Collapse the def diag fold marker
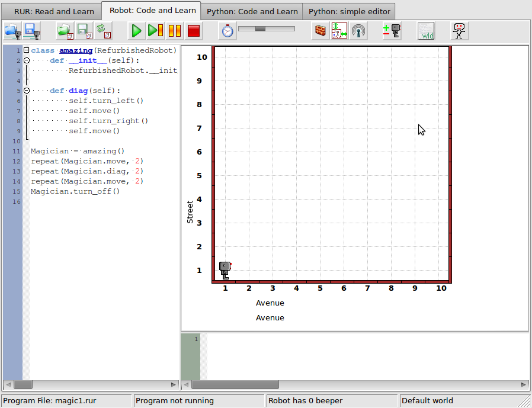 pyautogui.click(x=26, y=91)
